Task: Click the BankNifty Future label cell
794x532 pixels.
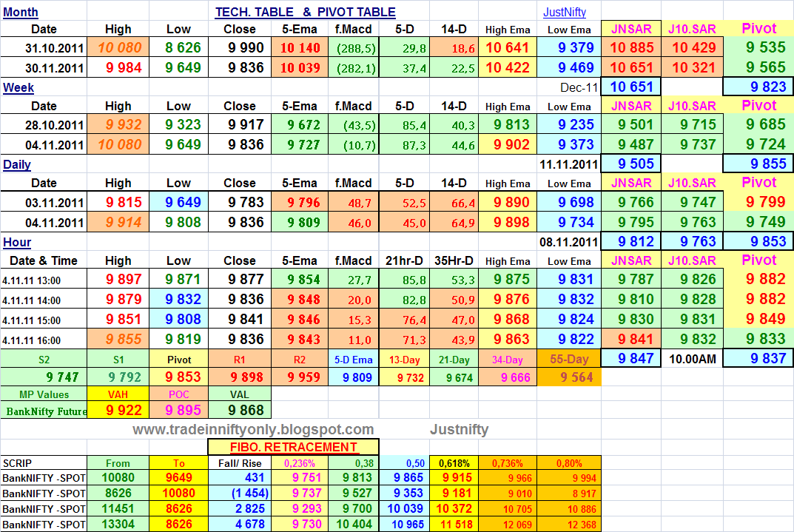Action: point(46,411)
